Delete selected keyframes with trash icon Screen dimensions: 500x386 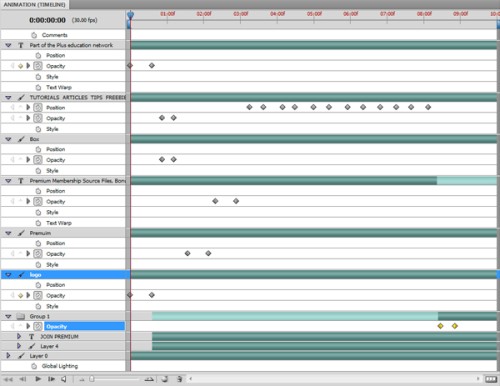point(179,379)
